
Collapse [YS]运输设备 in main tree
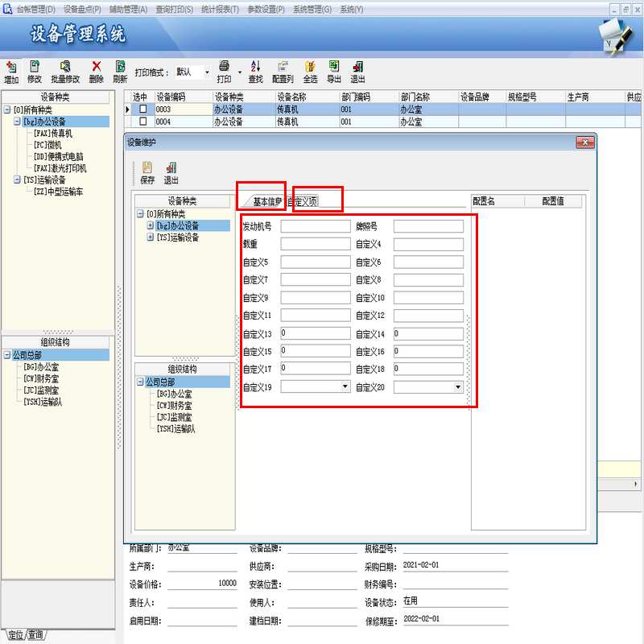point(17,180)
